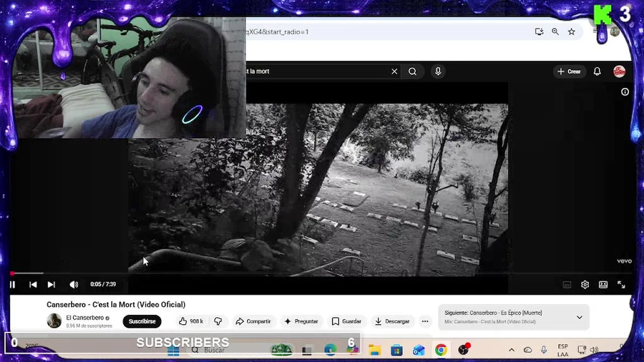The height and width of the screenshot is (362, 644).
Task: Mute the video volume speaker icon
Action: tap(74, 285)
